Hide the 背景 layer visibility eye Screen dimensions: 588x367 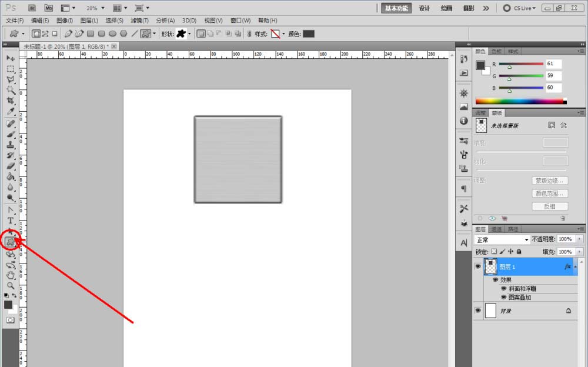tap(477, 311)
